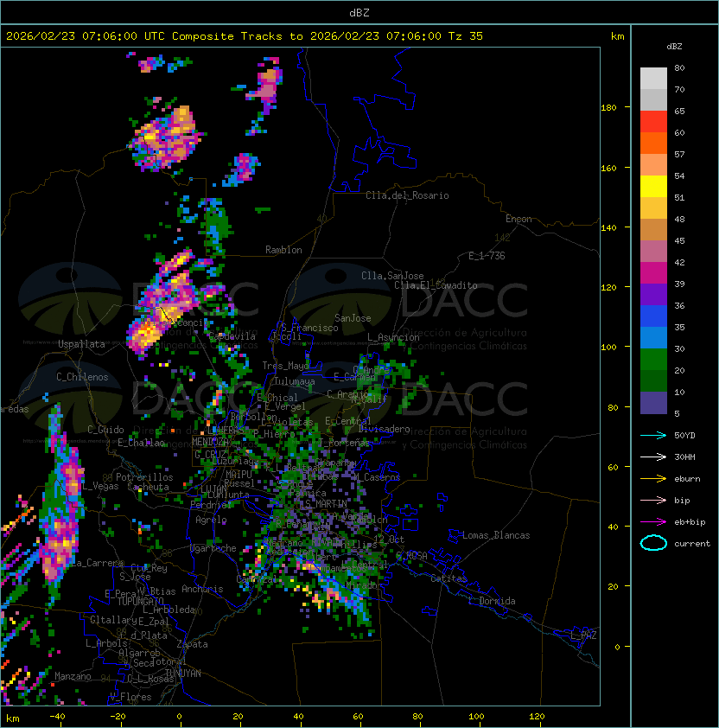The height and width of the screenshot is (728, 719).
Task: Click the 'Tz 35' value in header
Action: pos(466,36)
